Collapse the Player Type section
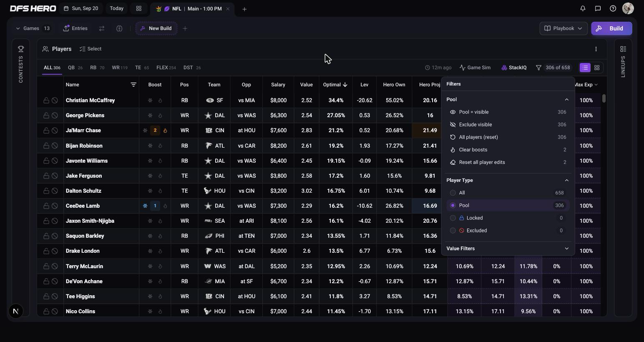644x342 pixels. pyautogui.click(x=566, y=180)
